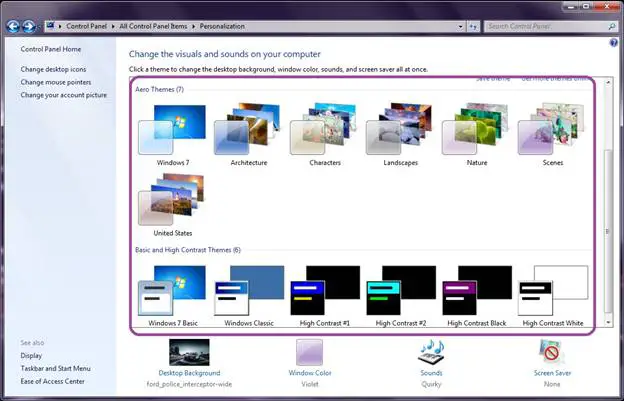The image size is (624, 401).
Task: Click the Screen Saver link text
Action: pyautogui.click(x=552, y=373)
